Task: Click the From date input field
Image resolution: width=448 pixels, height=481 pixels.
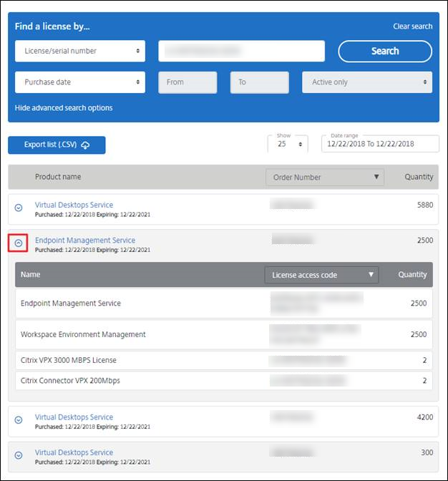Action: pos(188,82)
